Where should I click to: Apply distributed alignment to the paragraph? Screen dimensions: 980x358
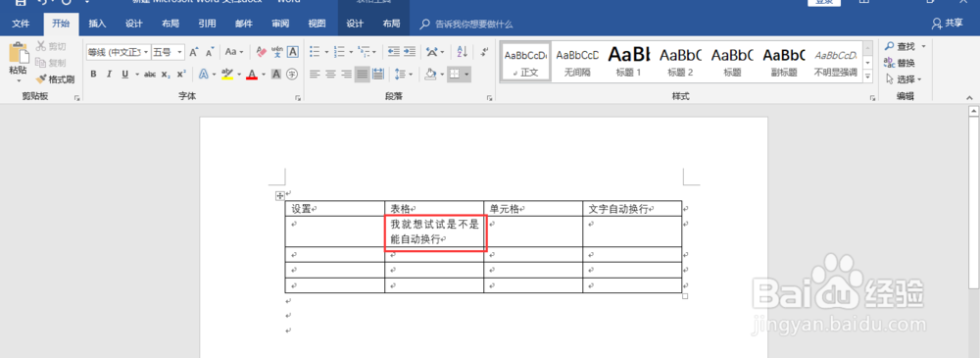click(x=377, y=75)
